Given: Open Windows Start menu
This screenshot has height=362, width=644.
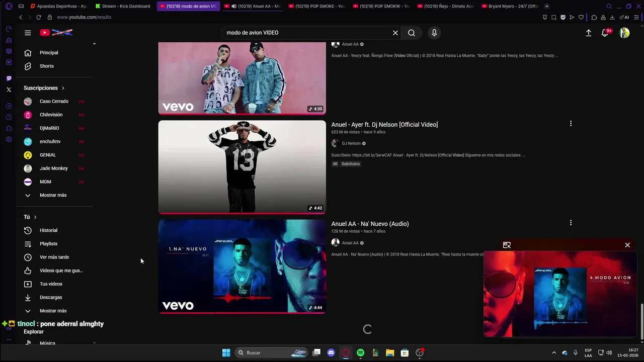Looking at the screenshot, I should pos(226,353).
